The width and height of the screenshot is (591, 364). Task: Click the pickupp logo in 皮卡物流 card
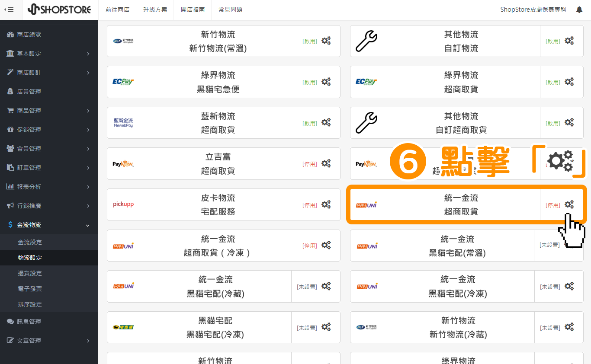click(123, 204)
